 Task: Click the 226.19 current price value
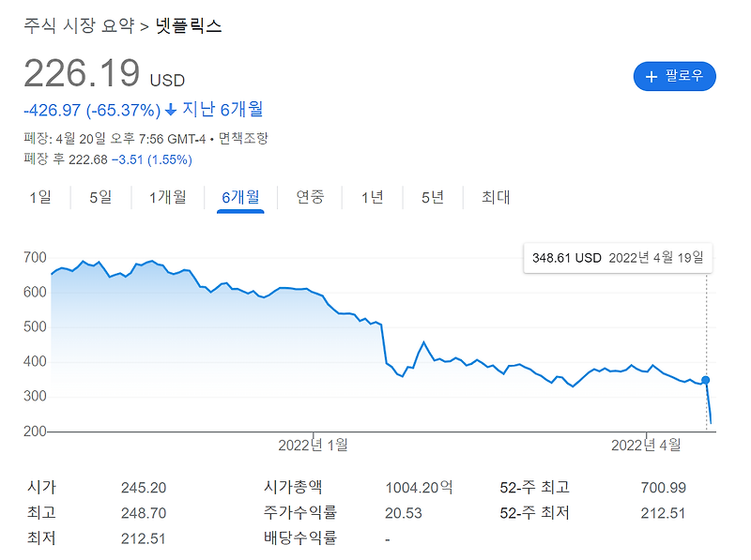(82, 73)
